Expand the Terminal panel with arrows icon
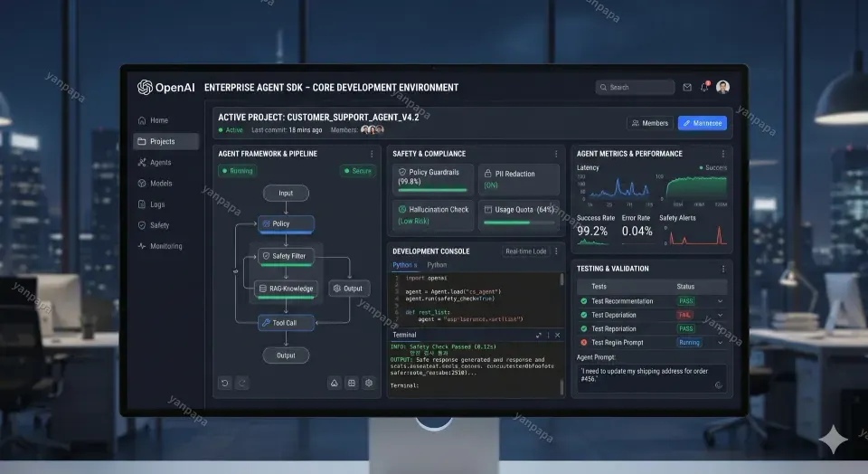868x474 pixels. [539, 335]
